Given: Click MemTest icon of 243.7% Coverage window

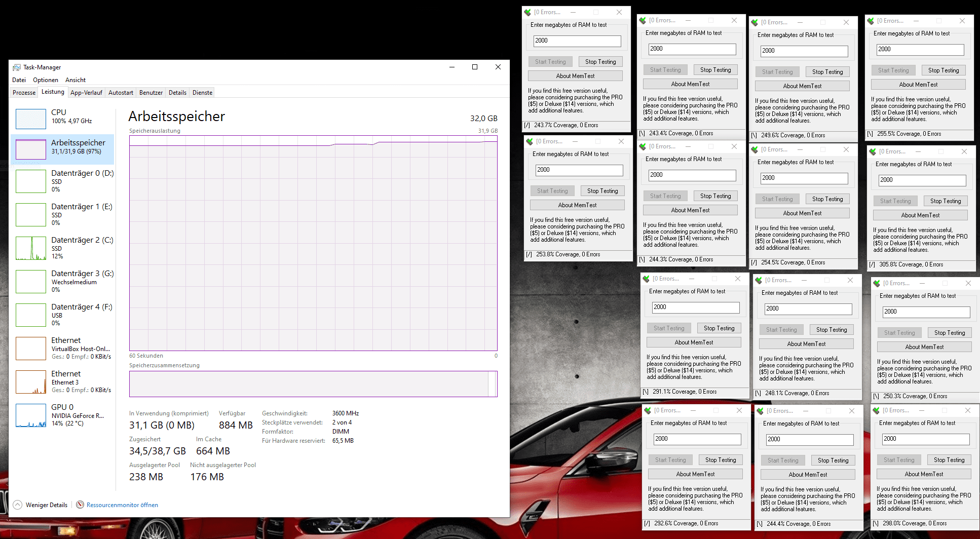Looking at the screenshot, I should click(527, 12).
